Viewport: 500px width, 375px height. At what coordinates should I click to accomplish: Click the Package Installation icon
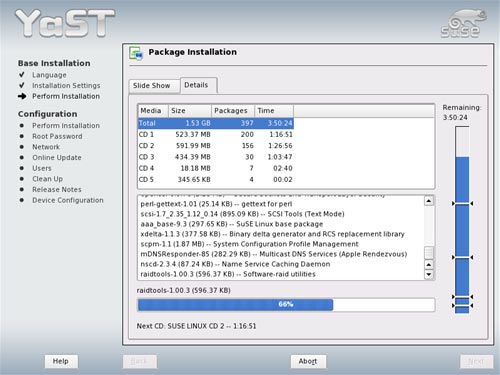(x=136, y=53)
